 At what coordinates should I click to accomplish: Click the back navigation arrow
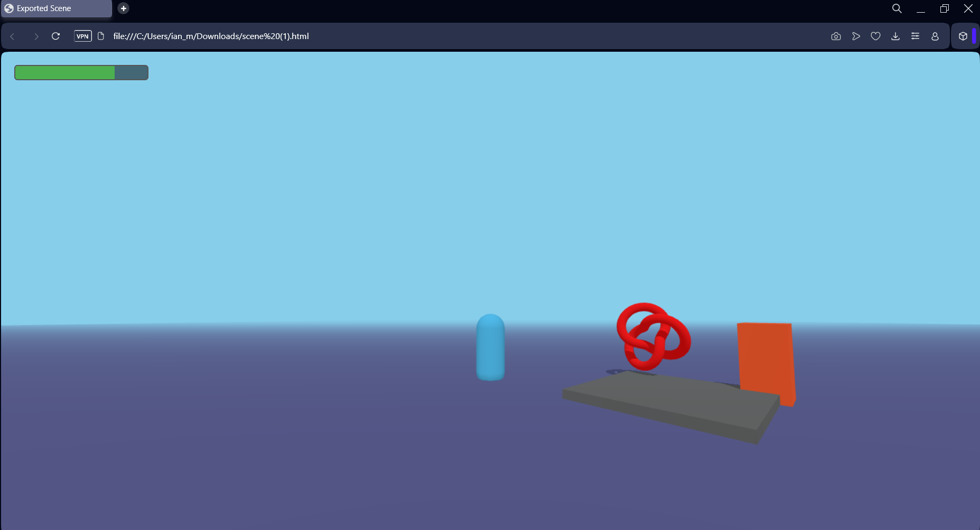pos(12,36)
